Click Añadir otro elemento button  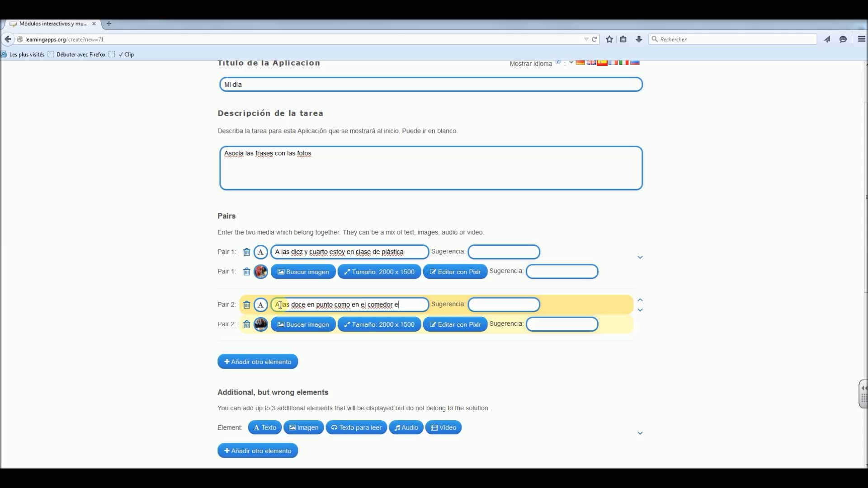(x=257, y=361)
